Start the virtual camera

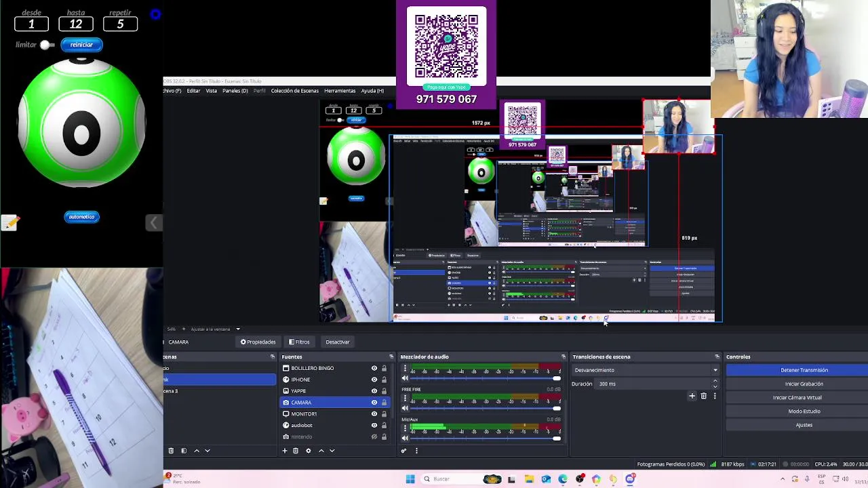[x=797, y=398]
